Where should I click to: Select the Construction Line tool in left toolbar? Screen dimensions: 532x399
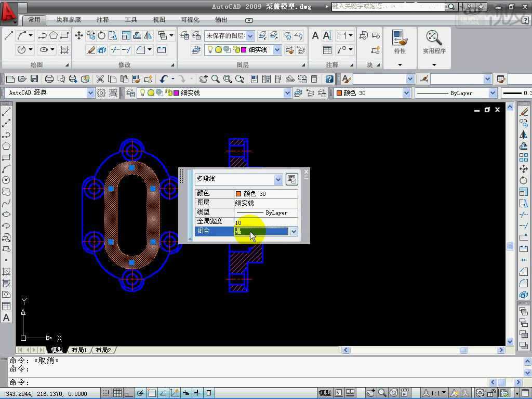click(6, 123)
